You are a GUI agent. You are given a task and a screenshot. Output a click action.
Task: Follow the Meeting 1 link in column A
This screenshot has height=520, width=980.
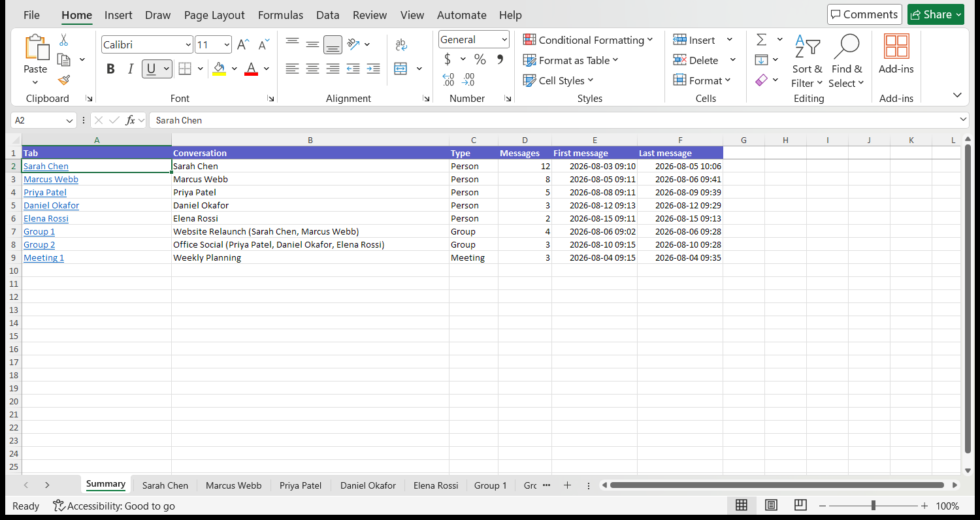click(44, 258)
